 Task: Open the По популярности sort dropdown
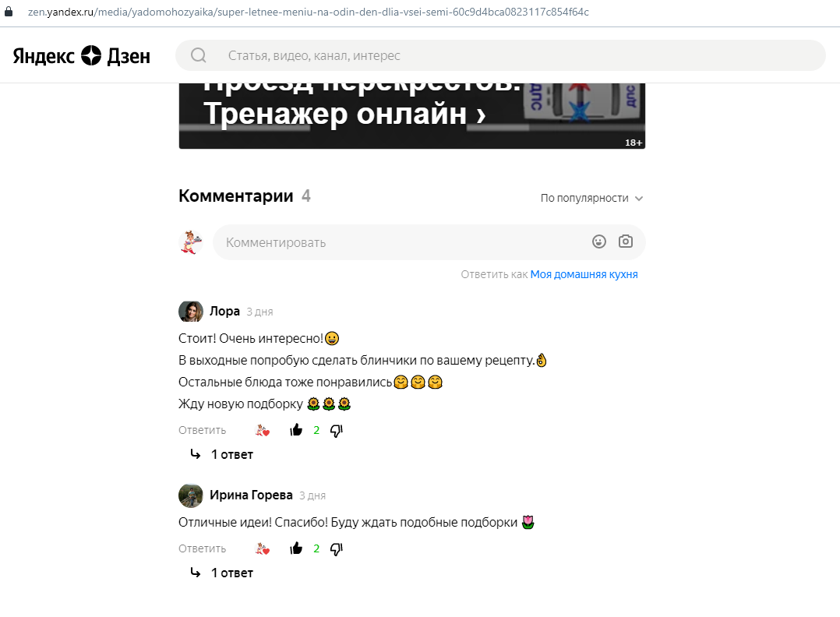[591, 198]
